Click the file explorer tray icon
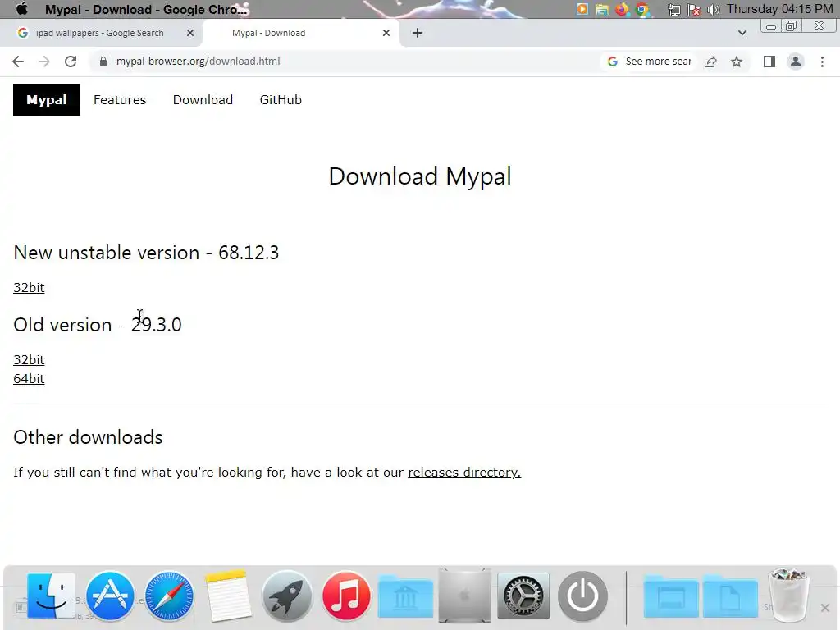 pyautogui.click(x=602, y=9)
